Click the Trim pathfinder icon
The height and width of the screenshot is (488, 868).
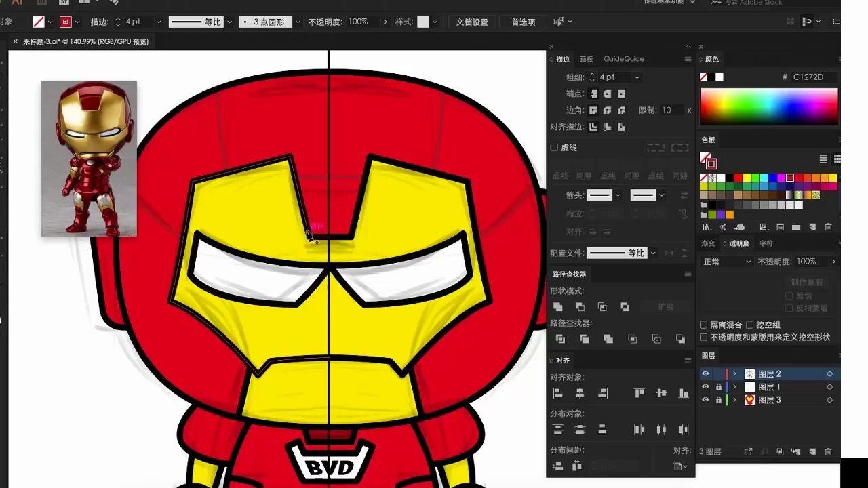pyautogui.click(x=585, y=339)
